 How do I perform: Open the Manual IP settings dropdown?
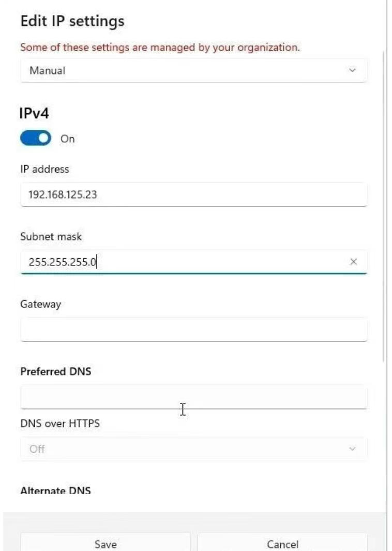193,70
